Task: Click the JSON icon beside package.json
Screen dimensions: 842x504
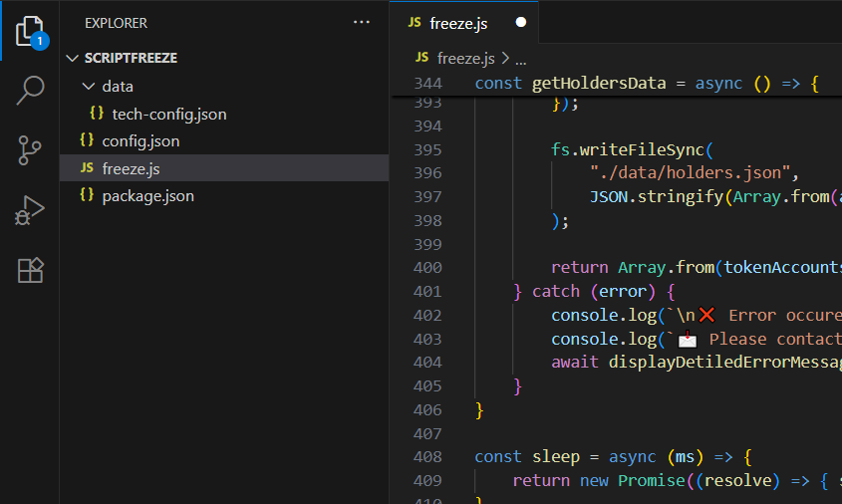Action: pyautogui.click(x=87, y=195)
